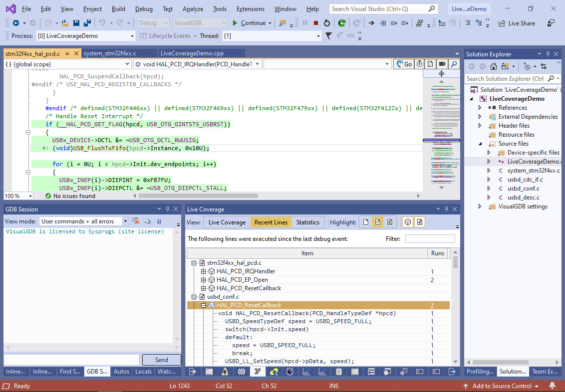
Task: Click Add to Source Control
Action: [502, 386]
